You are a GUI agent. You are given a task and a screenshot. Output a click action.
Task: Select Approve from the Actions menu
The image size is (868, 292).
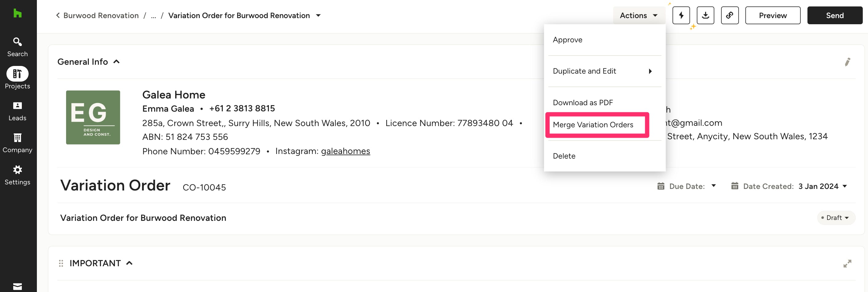567,40
